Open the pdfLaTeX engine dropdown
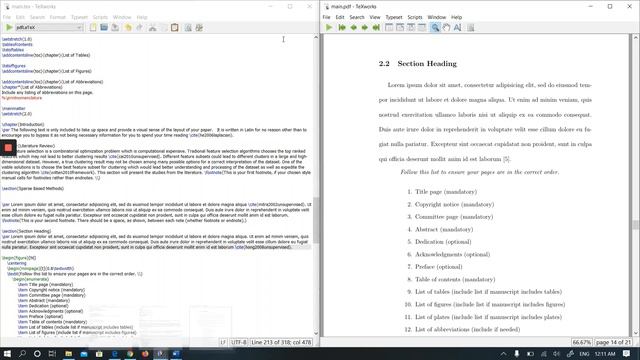Viewport: 640px width, 360px height. coord(49,27)
